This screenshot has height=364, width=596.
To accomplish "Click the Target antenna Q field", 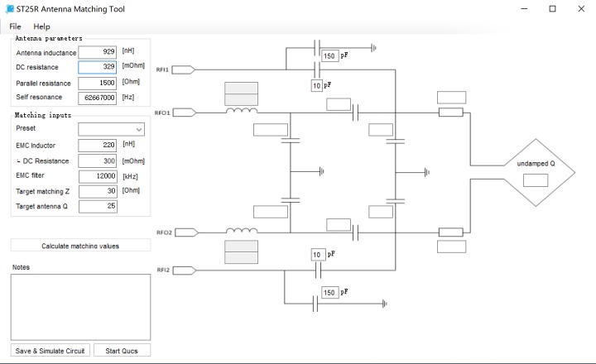I will [98, 206].
